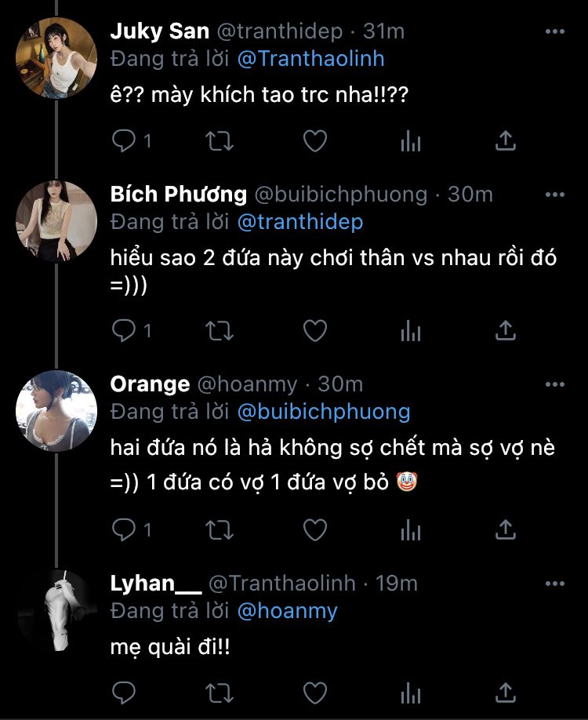
Task: View analytics on Lyhan__'s tweet
Action: pos(410,693)
